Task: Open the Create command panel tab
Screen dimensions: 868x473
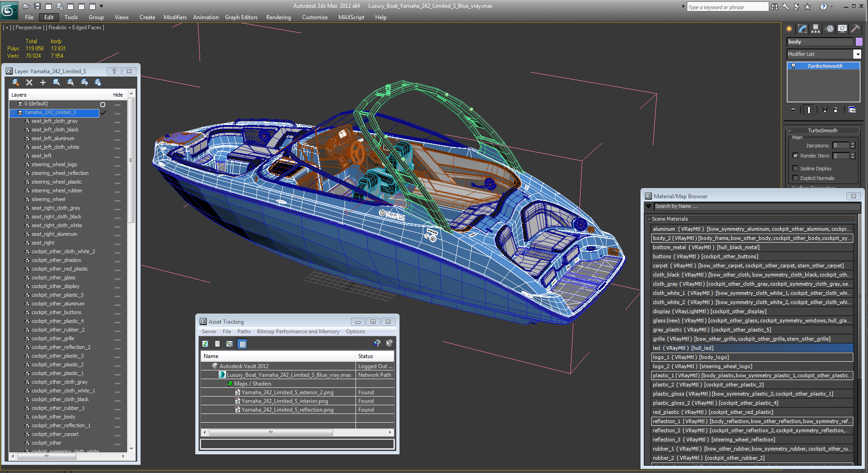Action: [x=789, y=29]
